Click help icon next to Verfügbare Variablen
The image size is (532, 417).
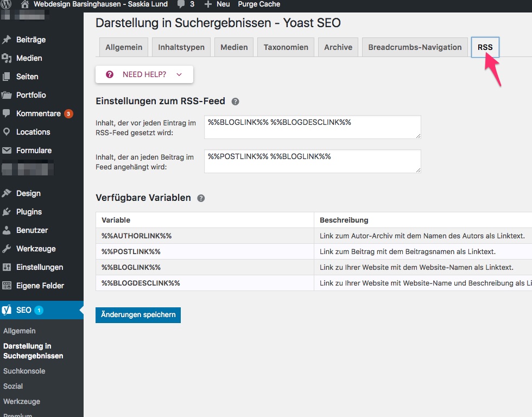point(201,198)
